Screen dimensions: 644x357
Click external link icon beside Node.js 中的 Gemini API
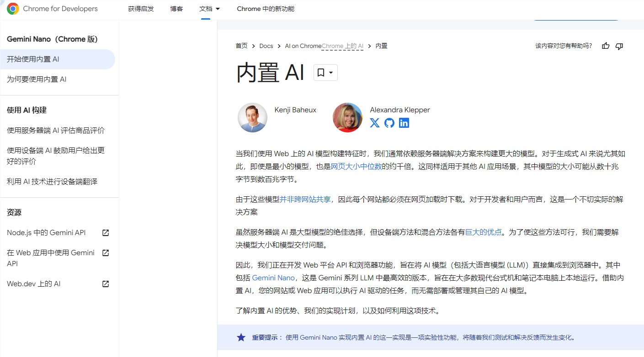coord(105,233)
